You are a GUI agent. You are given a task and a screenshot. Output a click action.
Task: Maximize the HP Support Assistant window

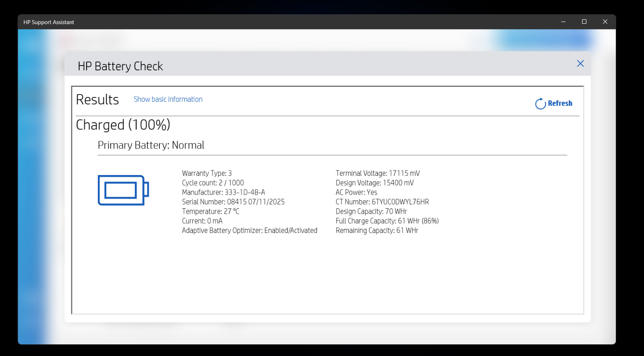(584, 22)
